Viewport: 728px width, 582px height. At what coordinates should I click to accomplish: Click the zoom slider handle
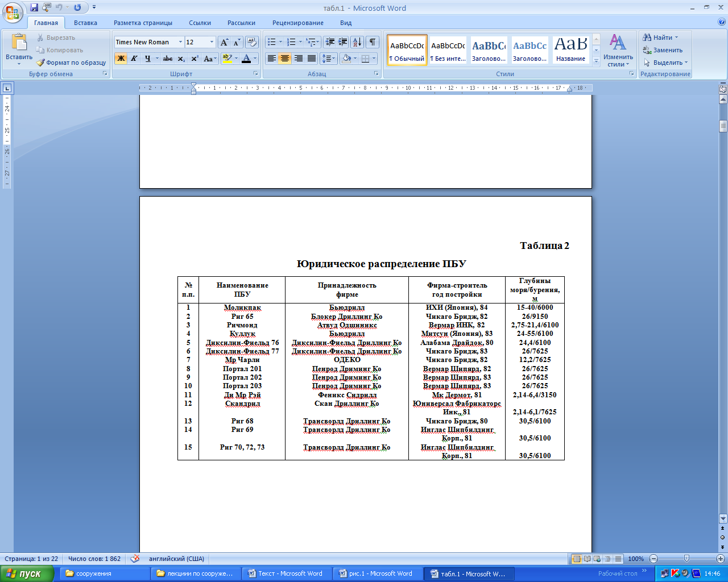(686, 559)
